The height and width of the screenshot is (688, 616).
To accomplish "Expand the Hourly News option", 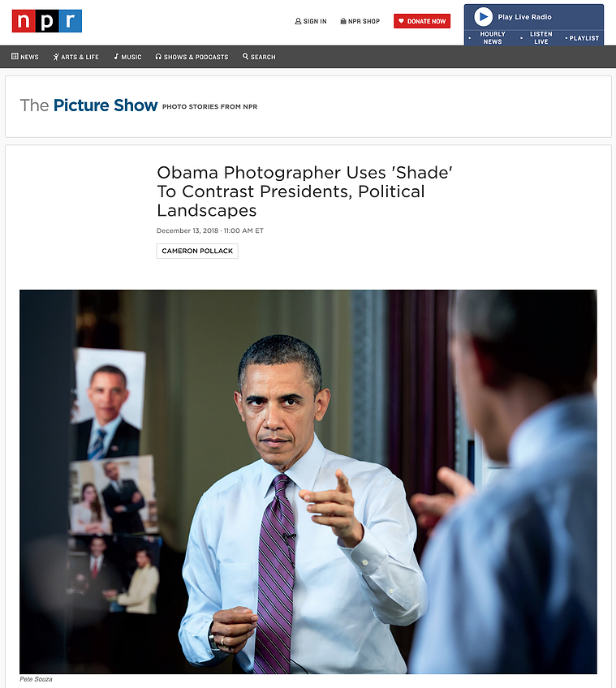I will (489, 38).
